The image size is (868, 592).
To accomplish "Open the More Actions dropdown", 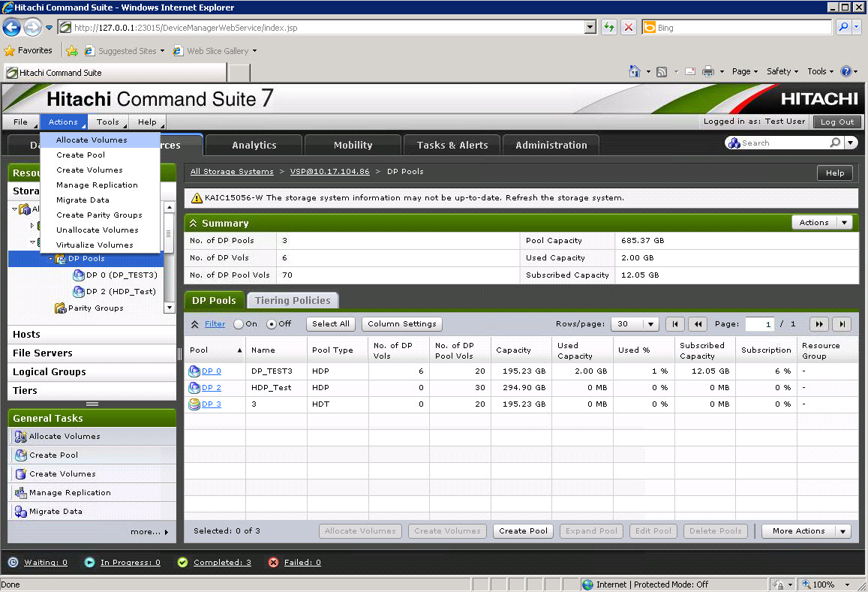I will pos(806,531).
